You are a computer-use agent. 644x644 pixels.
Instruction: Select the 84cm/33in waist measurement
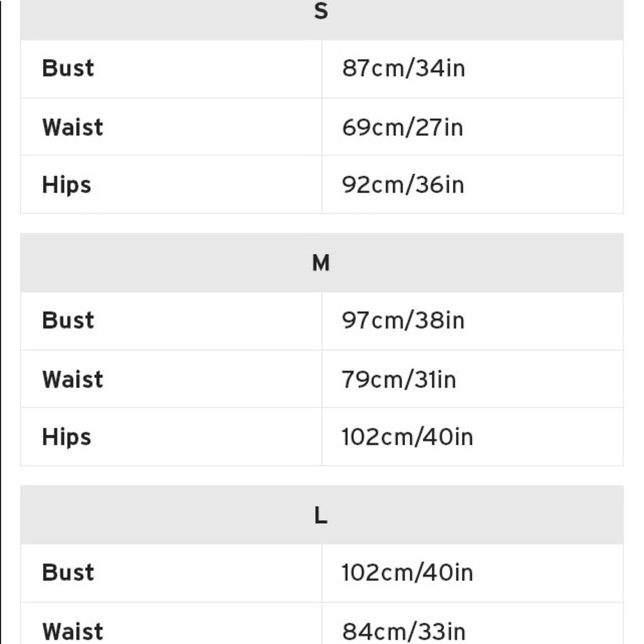tap(403, 631)
